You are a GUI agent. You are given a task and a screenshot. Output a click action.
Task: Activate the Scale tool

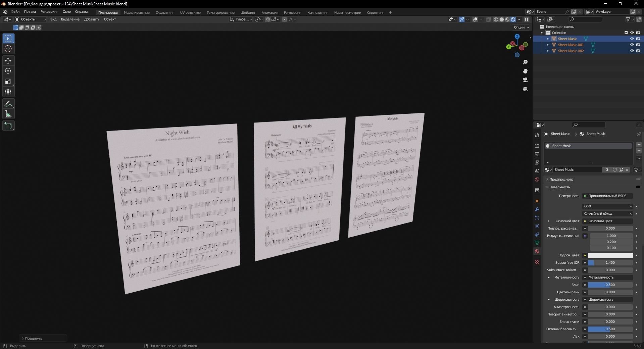tap(8, 82)
